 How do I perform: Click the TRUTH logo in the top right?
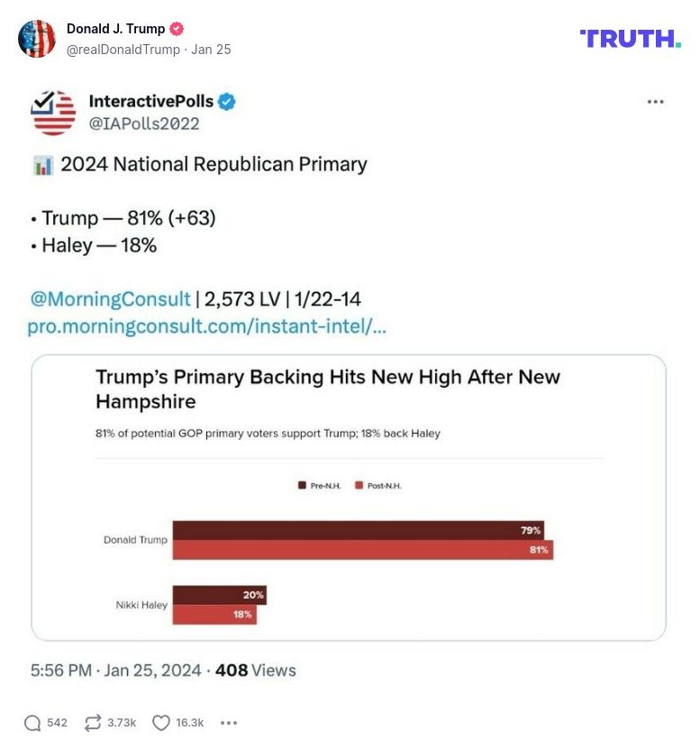[x=631, y=39]
